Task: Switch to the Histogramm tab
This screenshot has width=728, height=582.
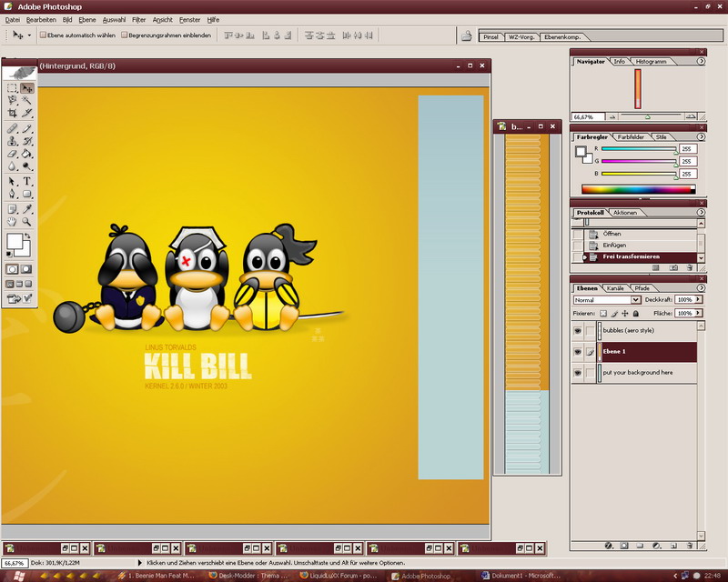Action: 651,61
